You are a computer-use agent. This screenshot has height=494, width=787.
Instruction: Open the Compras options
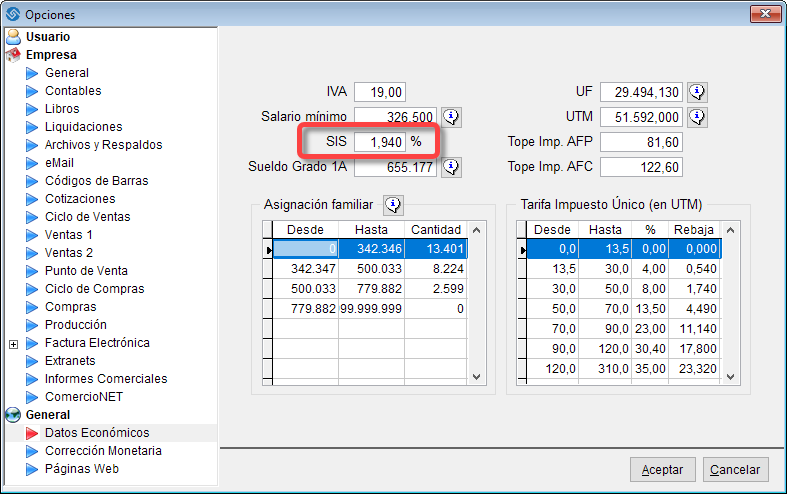tap(70, 307)
